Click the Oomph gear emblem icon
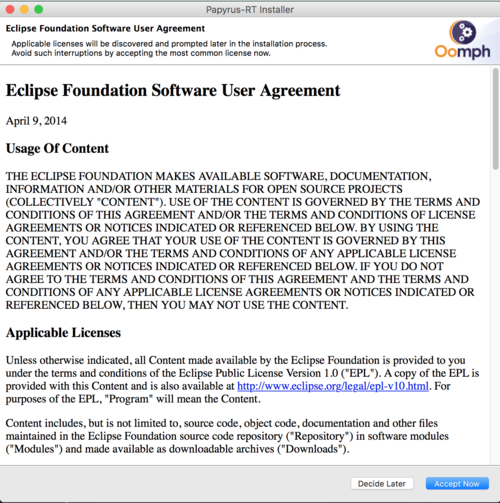 [463, 32]
